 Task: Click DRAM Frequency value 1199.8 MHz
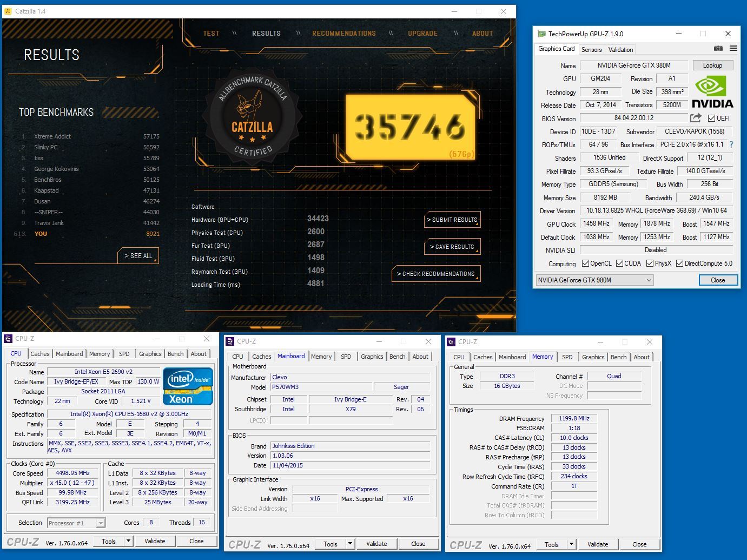574,418
